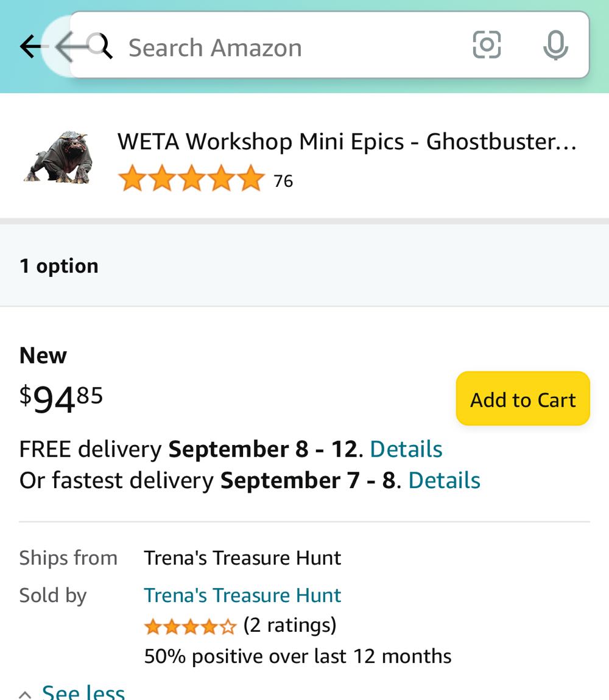Open Details for fastest delivery September 7-8

(x=444, y=480)
